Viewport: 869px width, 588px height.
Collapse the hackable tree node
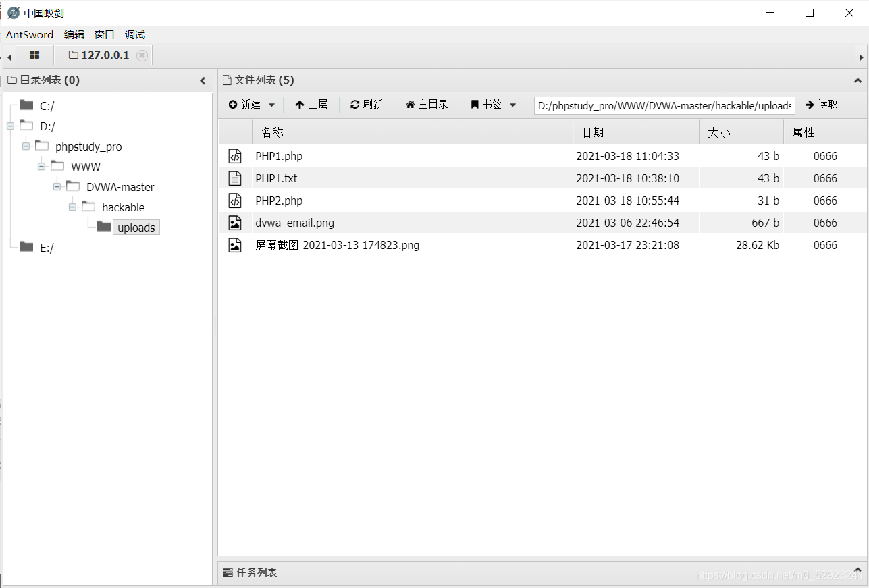72,207
